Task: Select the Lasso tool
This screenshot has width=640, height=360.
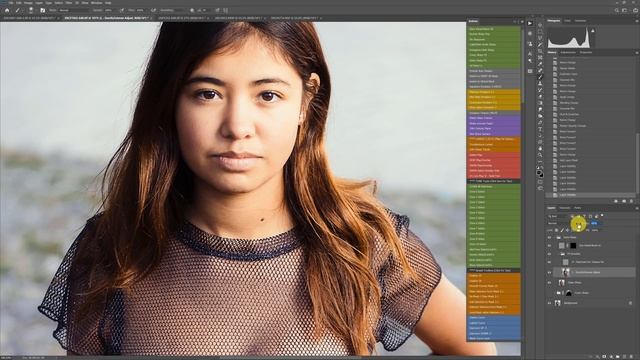Action: click(x=540, y=38)
